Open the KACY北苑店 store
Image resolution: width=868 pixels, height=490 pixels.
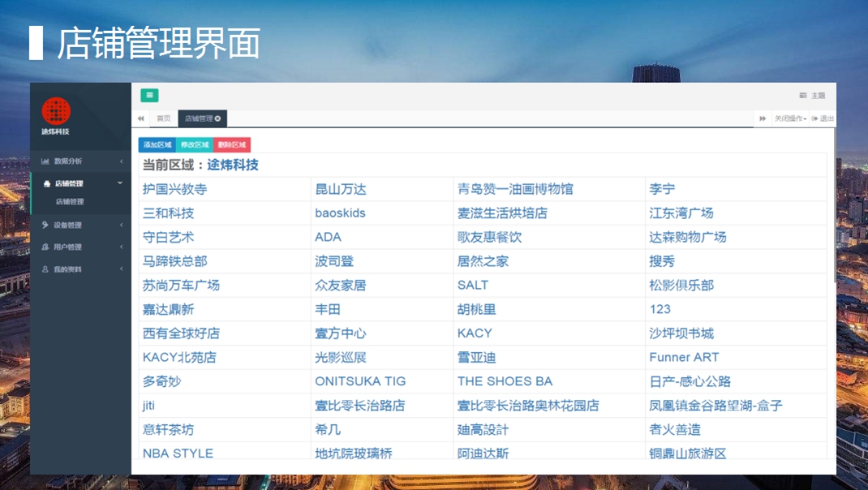coord(179,358)
